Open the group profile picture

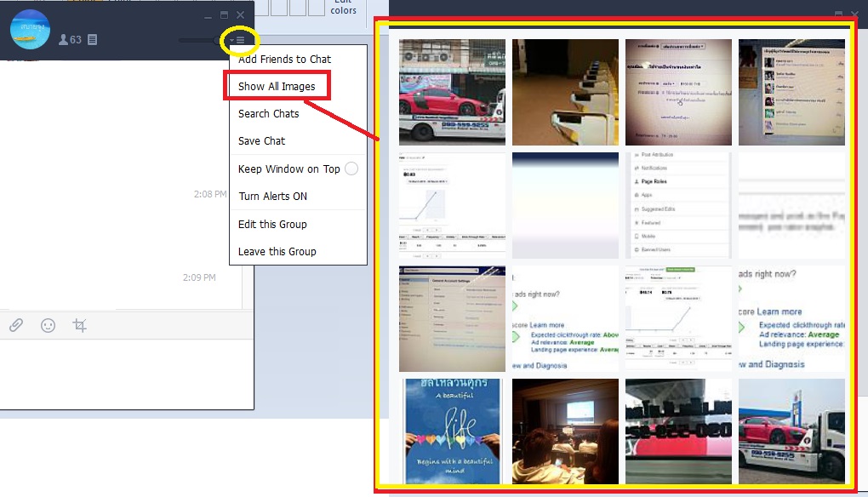30,30
